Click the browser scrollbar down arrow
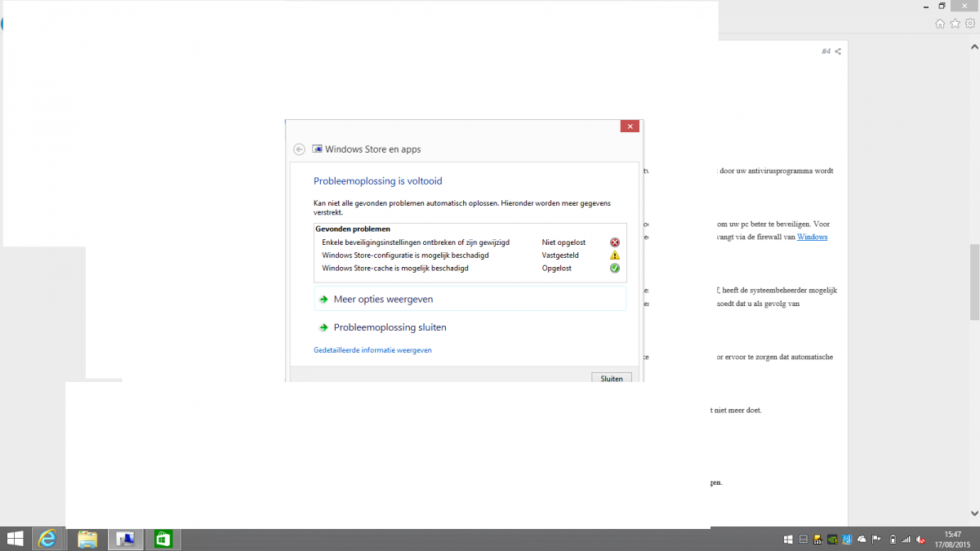 coord(974,512)
